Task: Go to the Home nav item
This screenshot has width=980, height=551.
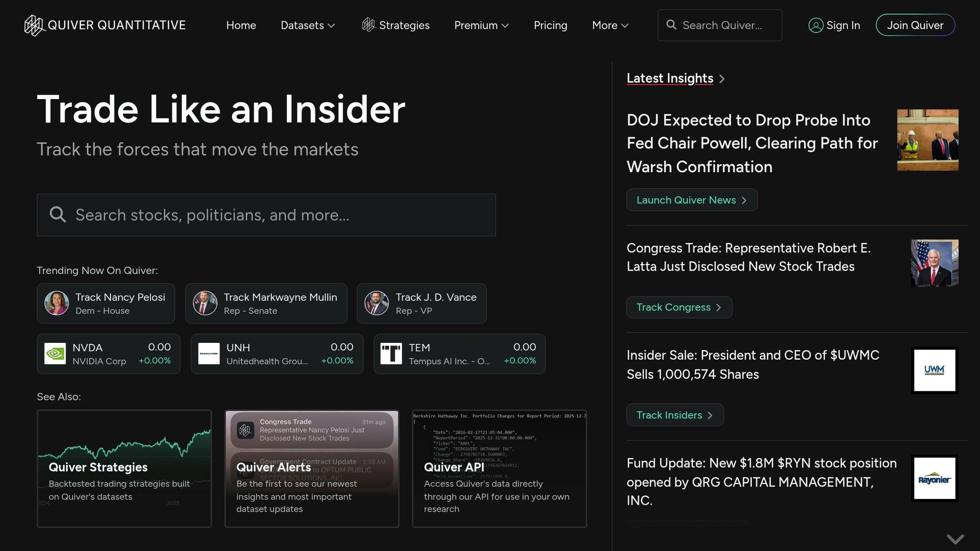Action: pyautogui.click(x=241, y=25)
